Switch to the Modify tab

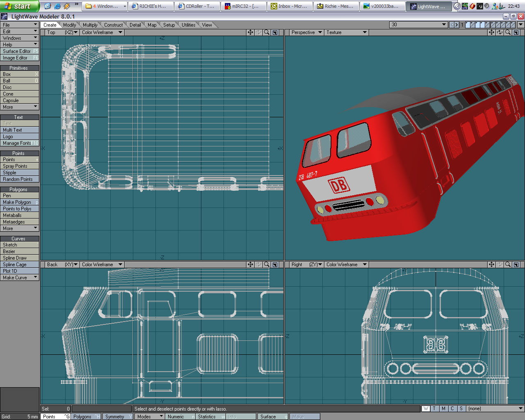pos(69,25)
